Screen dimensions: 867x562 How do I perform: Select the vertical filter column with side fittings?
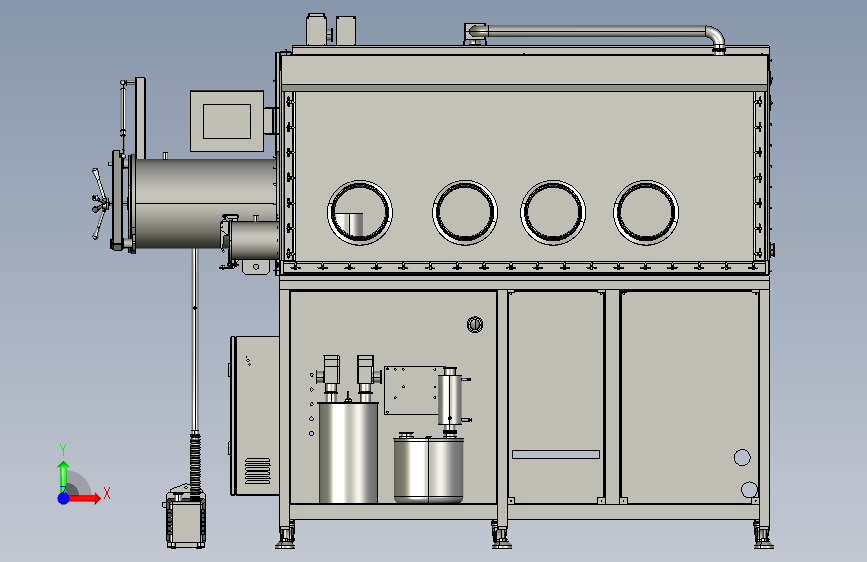pos(451,399)
